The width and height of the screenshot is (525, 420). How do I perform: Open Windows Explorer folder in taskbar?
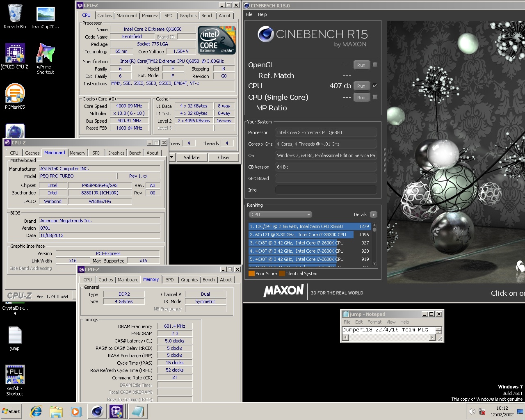tap(56, 411)
